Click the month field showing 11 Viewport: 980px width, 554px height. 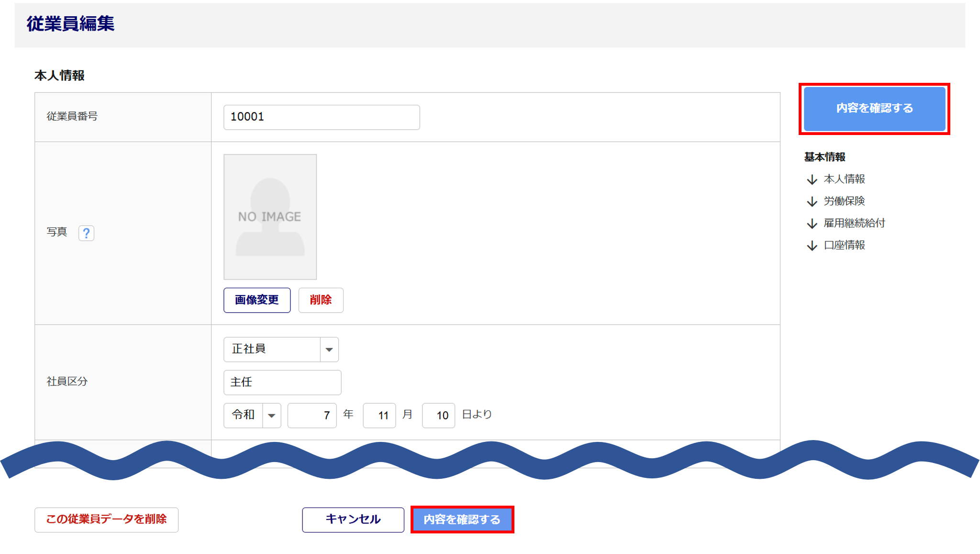(379, 415)
